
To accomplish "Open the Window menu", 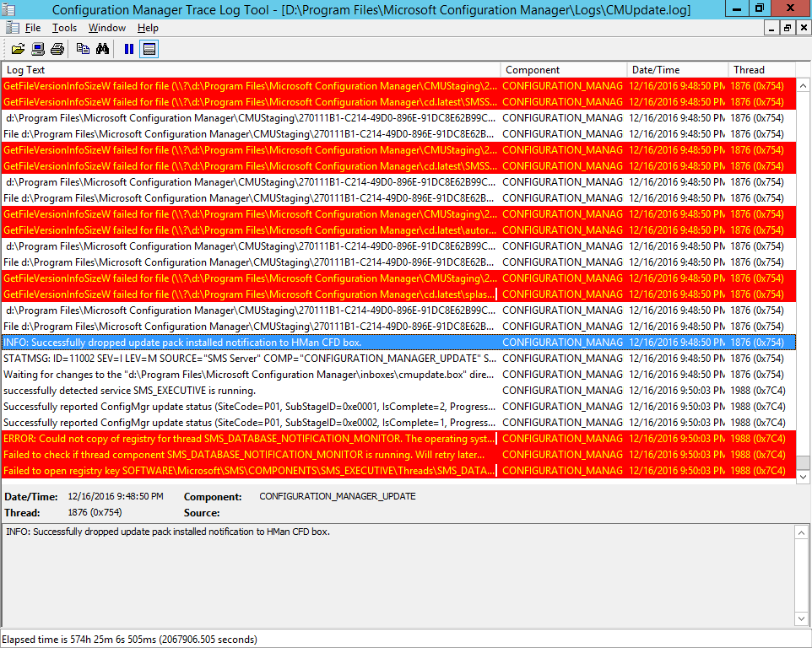I will click(106, 28).
